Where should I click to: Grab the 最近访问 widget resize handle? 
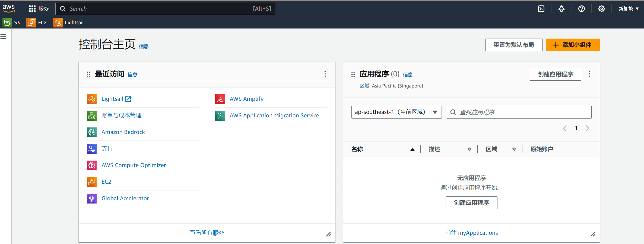point(328,234)
